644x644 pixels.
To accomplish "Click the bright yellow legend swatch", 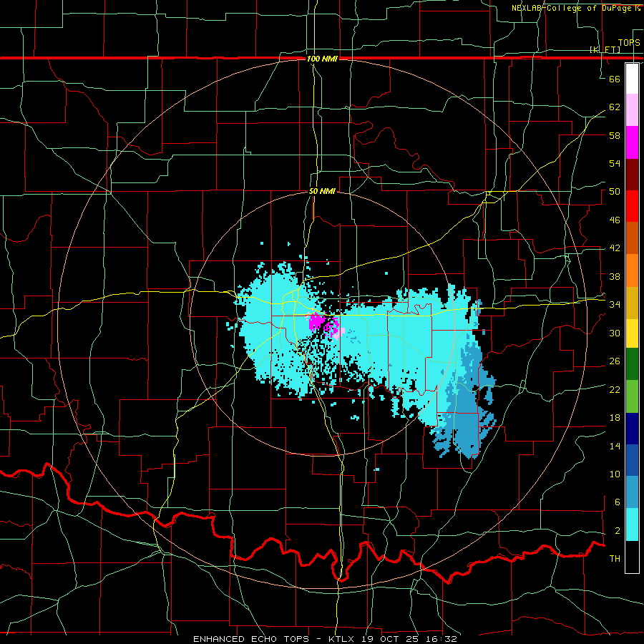I will coord(632,333).
